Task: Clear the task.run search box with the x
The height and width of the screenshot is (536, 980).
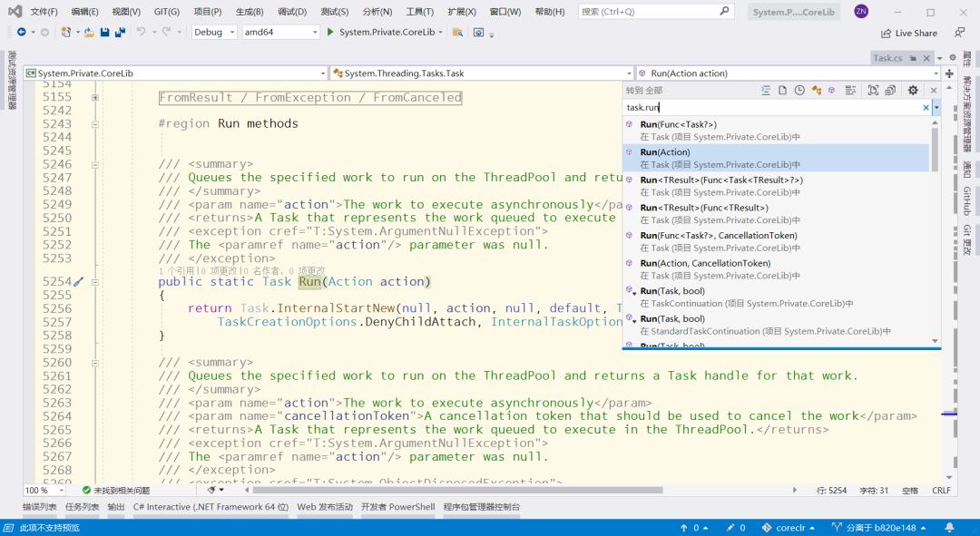Action: 925,107
